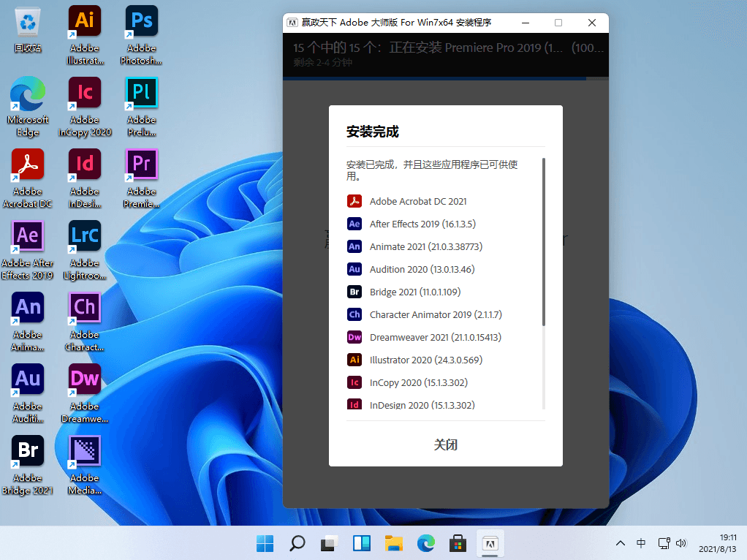Image resolution: width=747 pixels, height=560 pixels.
Task: Open Adobe Animate desktop shortcut
Action: click(x=28, y=322)
